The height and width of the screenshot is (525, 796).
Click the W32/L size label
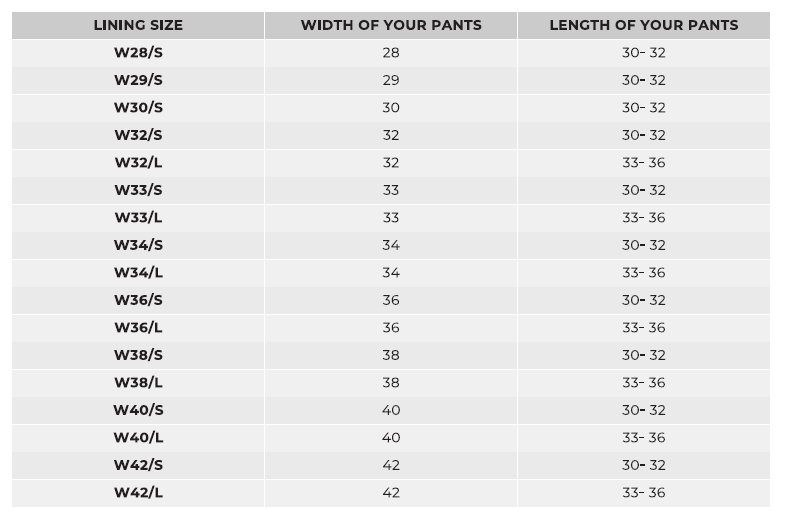point(138,162)
